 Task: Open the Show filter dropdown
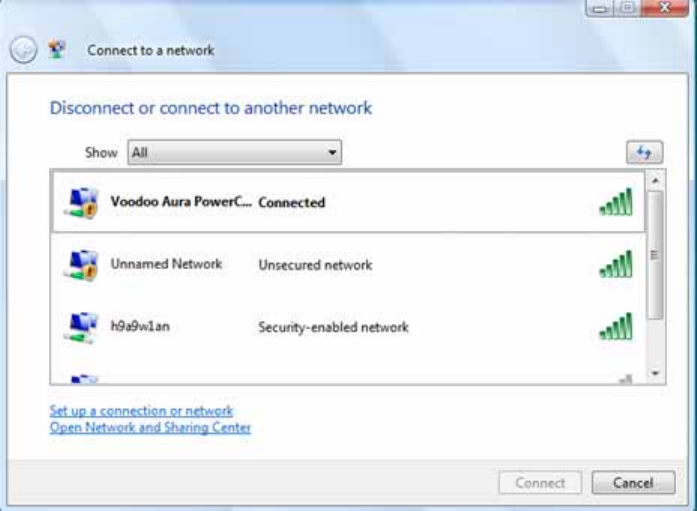coord(234,153)
